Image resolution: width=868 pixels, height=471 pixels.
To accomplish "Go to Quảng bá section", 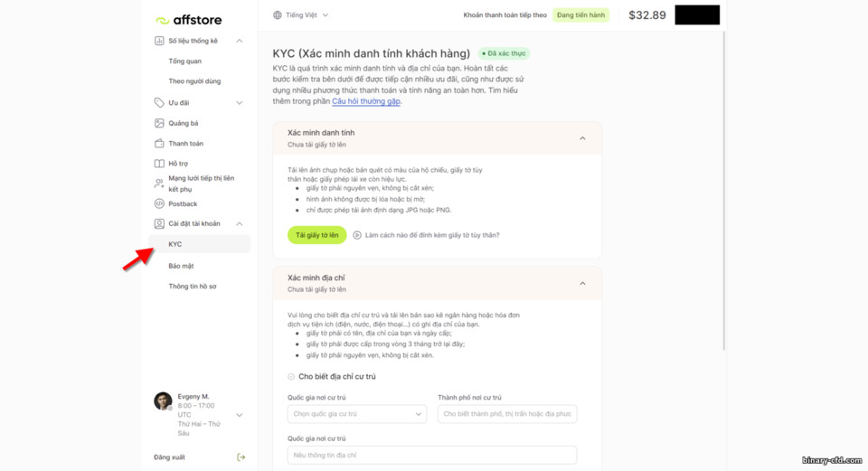I will coord(184,123).
